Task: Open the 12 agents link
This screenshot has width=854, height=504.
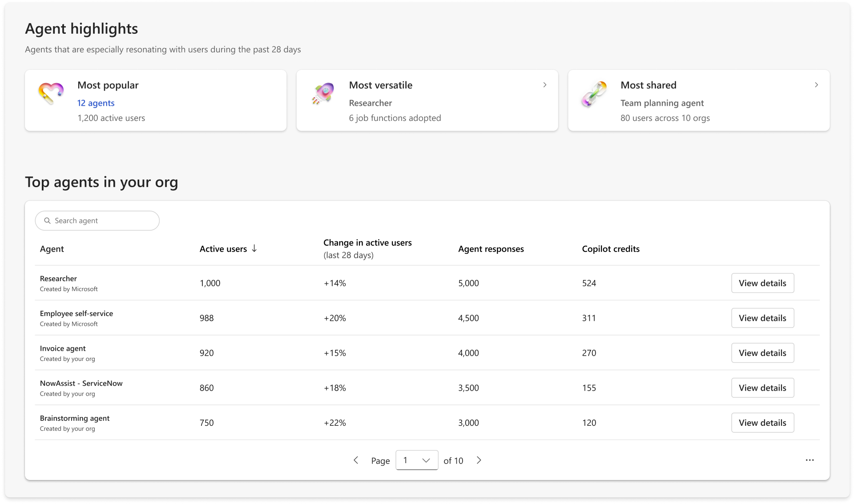Action: 96,103
